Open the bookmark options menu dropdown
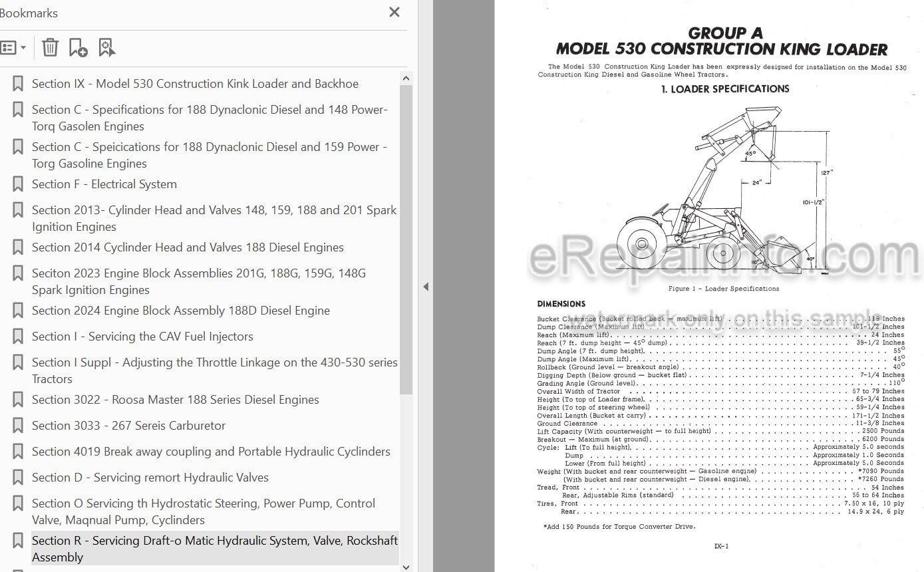924x572 pixels. [13, 48]
